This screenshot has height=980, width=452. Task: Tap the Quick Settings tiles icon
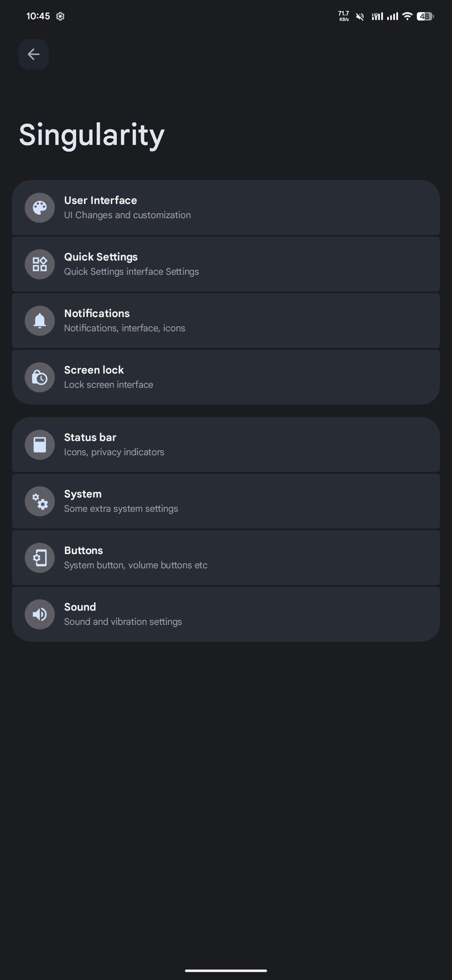pos(40,264)
